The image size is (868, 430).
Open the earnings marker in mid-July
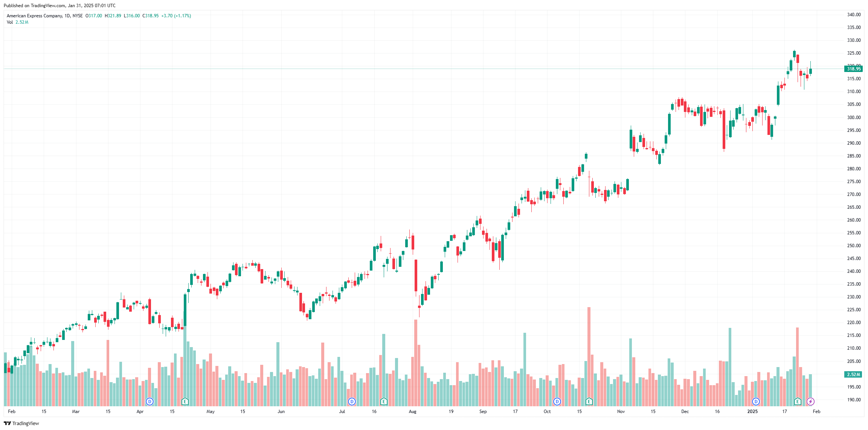click(x=384, y=401)
